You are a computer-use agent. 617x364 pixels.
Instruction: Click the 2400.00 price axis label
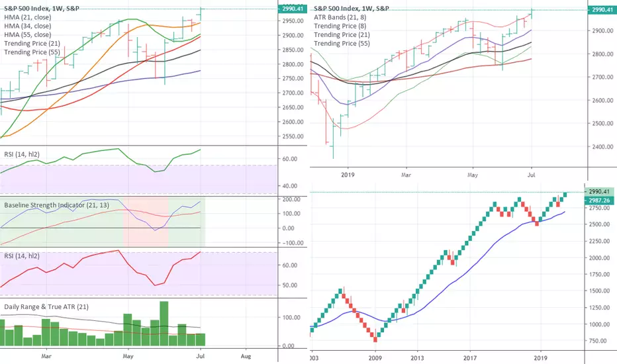tap(602, 147)
